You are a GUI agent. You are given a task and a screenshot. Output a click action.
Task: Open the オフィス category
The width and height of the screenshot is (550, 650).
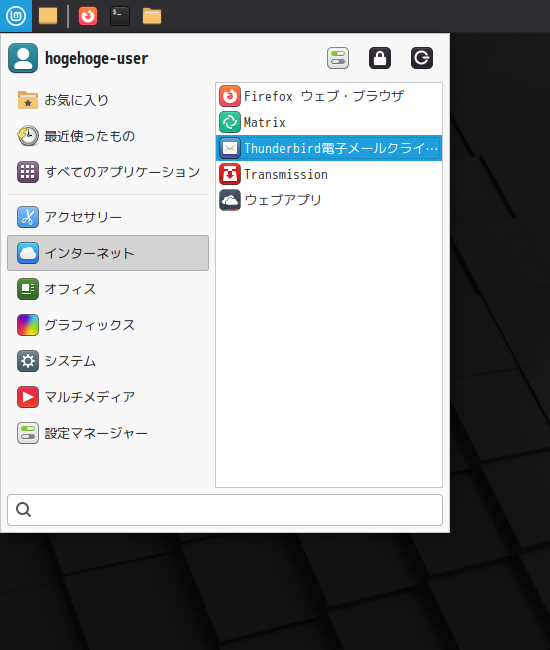coord(108,289)
